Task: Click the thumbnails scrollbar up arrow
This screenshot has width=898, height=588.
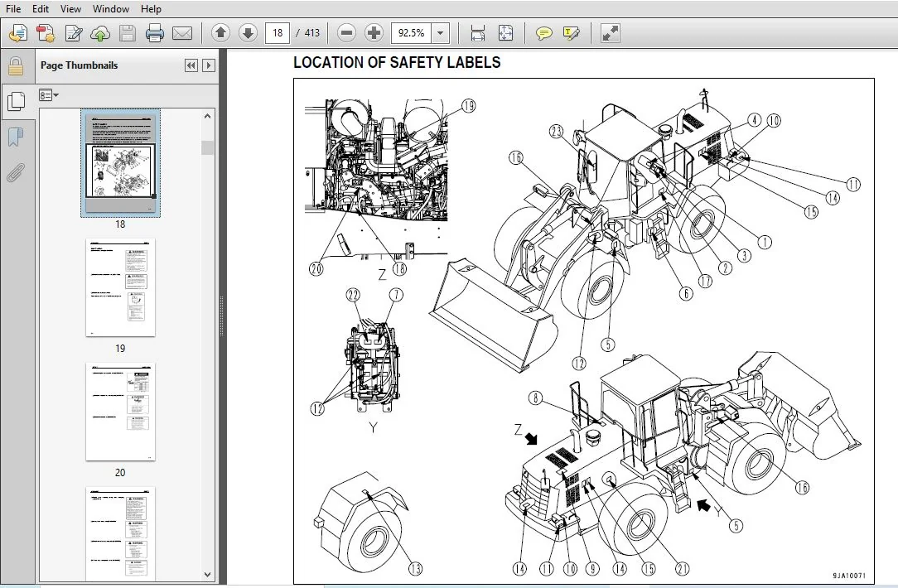Action: pos(207,116)
